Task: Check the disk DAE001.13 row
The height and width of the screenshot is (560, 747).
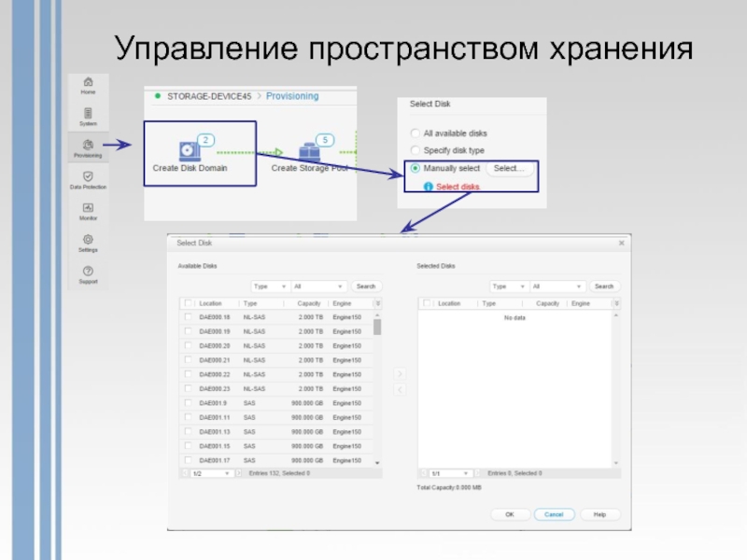Action: [x=189, y=431]
